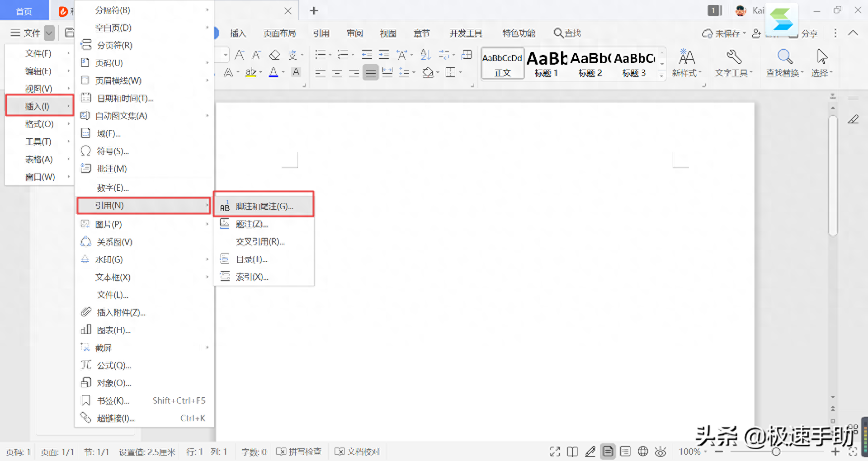This screenshot has width=868, height=461.
Task: Click the font color A icon
Action: (x=274, y=72)
